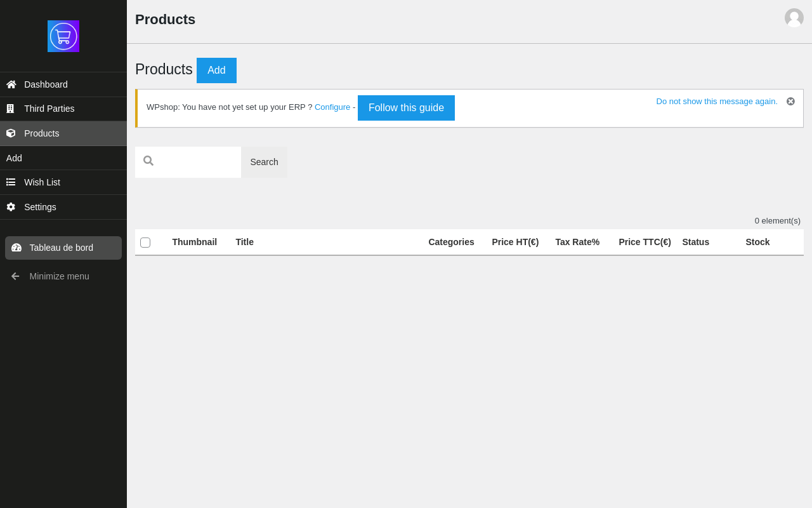812x508 pixels.
Task: Select Products in the sidebar menu
Action: click(63, 133)
